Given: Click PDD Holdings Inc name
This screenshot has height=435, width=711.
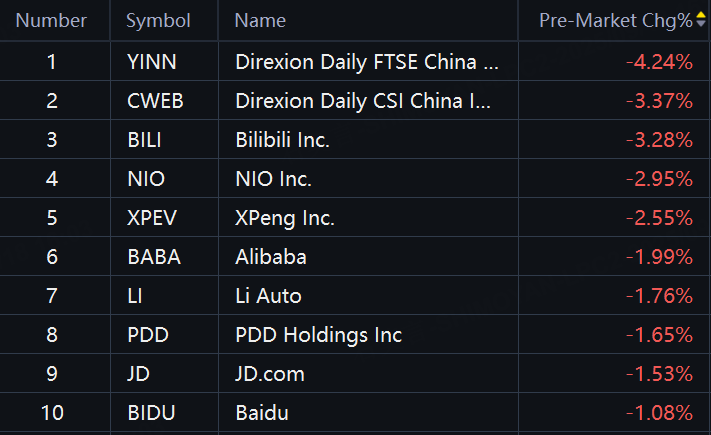Looking at the screenshot, I should [x=318, y=335].
